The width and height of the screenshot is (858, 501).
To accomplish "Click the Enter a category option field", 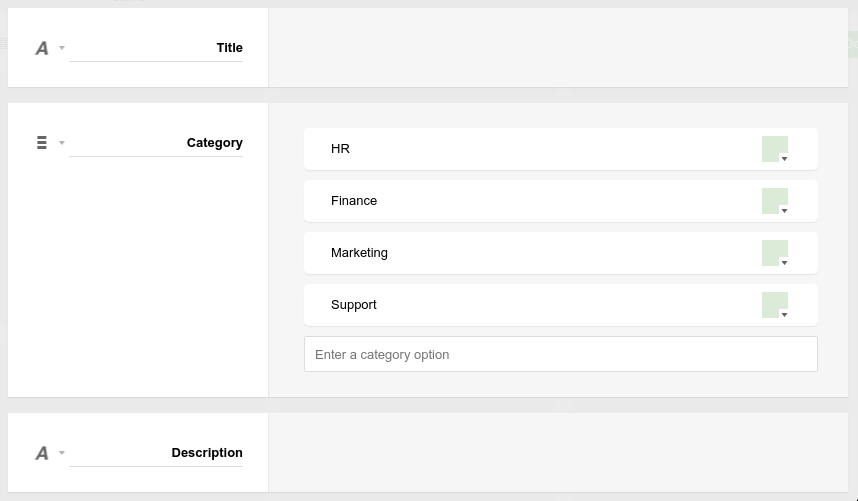I will point(561,354).
